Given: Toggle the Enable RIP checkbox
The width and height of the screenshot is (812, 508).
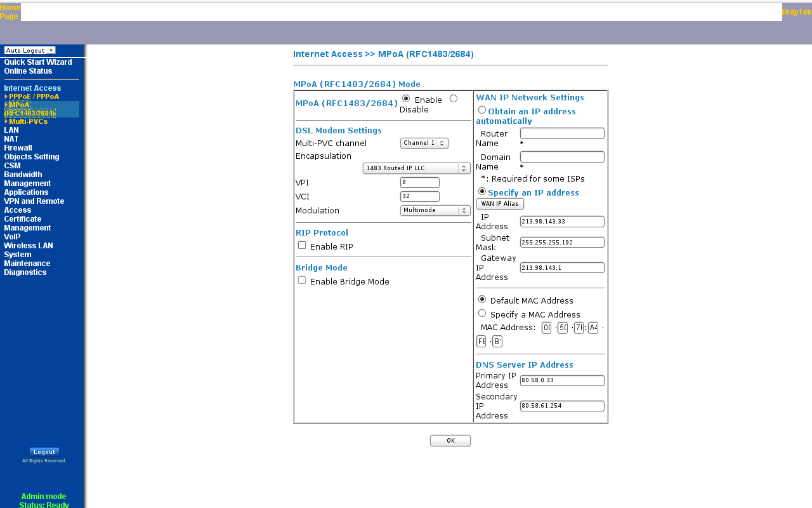Looking at the screenshot, I should pyautogui.click(x=302, y=245).
